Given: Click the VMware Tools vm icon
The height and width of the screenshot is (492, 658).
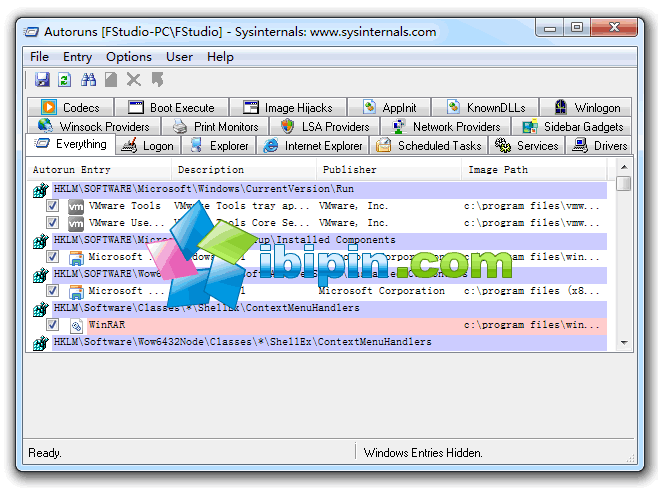Looking at the screenshot, I should tap(76, 206).
